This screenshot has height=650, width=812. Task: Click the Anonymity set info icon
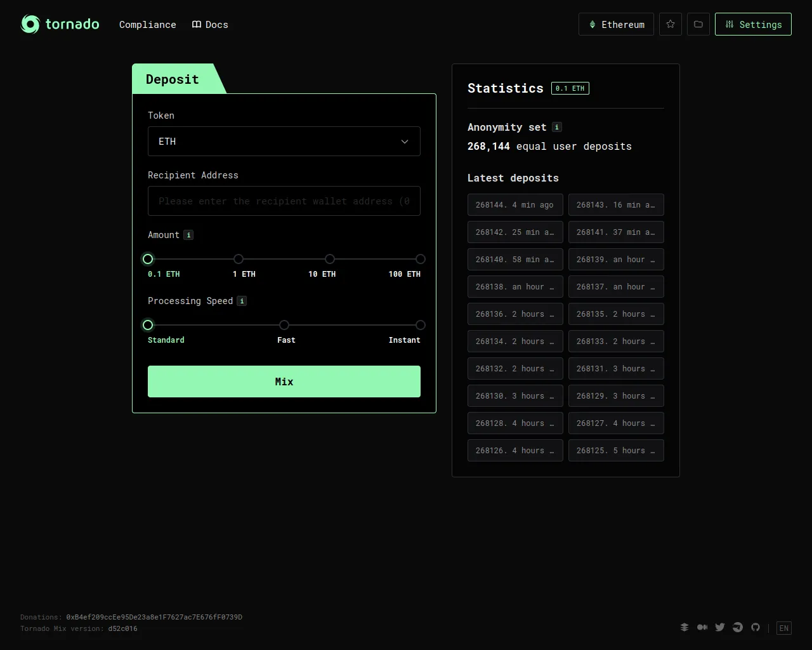[557, 127]
